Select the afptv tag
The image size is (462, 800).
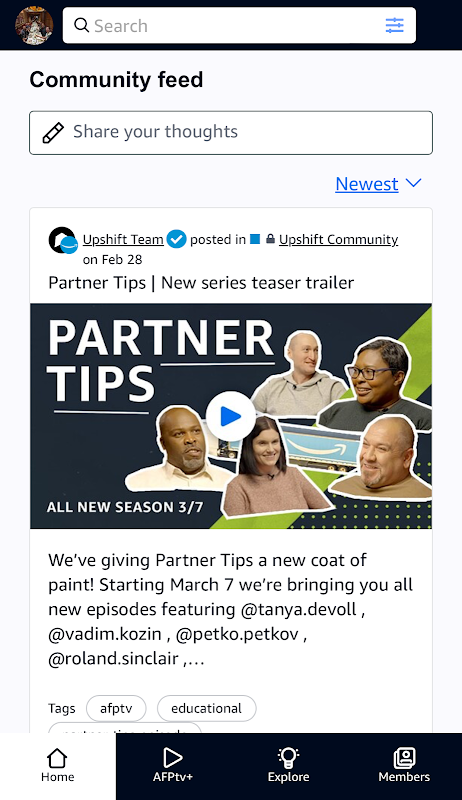(x=116, y=708)
